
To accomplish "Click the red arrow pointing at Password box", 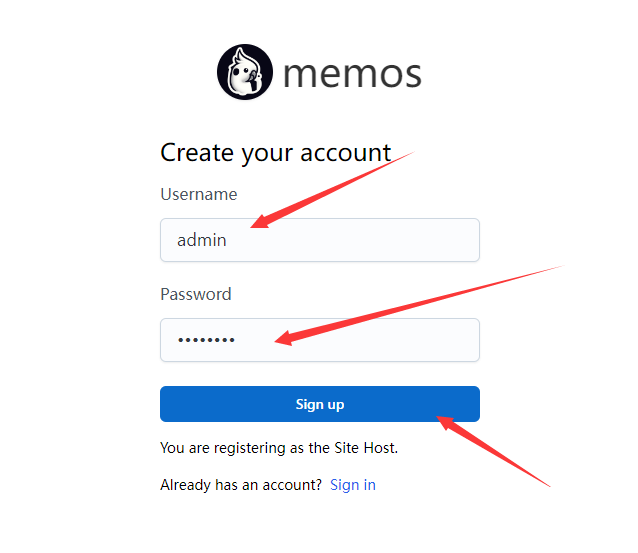I will point(419,305).
